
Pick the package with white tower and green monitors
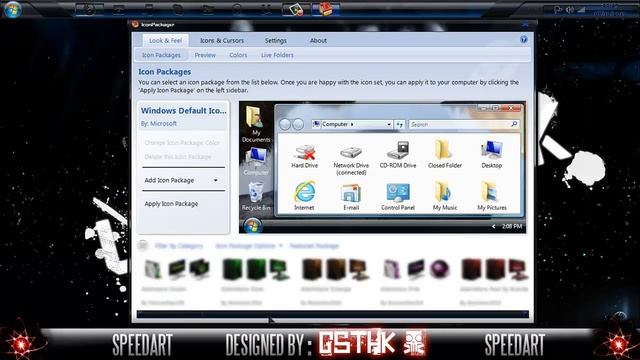click(176, 281)
